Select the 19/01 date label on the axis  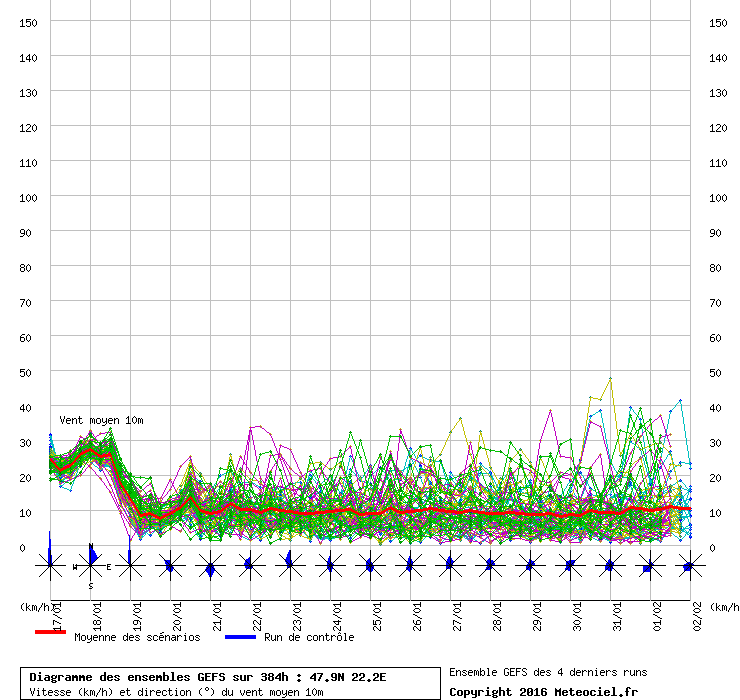(x=137, y=613)
